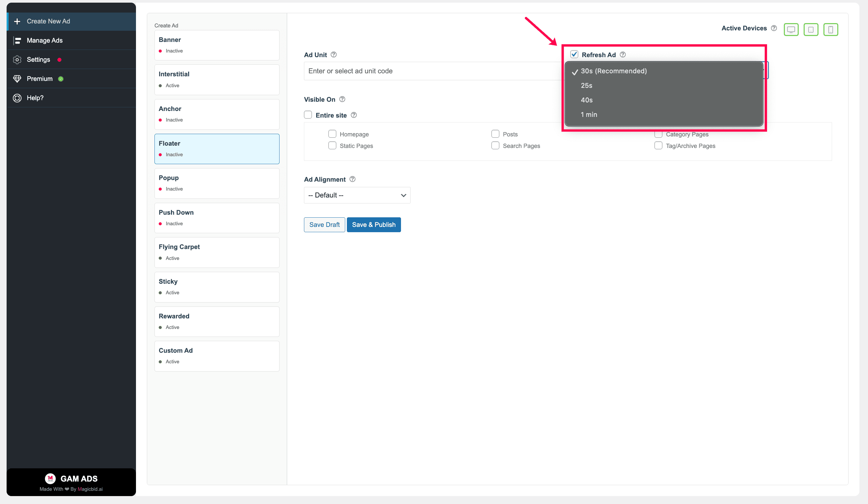Click the Premium diamond icon
The image size is (868, 504).
click(x=17, y=79)
